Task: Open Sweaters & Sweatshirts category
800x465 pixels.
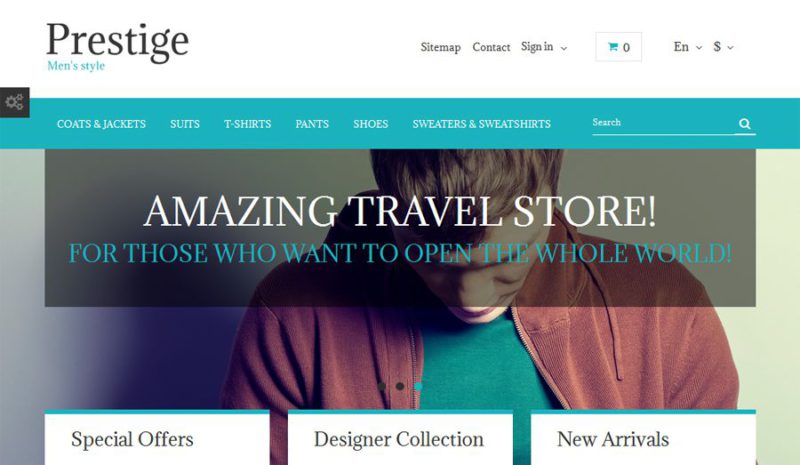Action: point(482,124)
